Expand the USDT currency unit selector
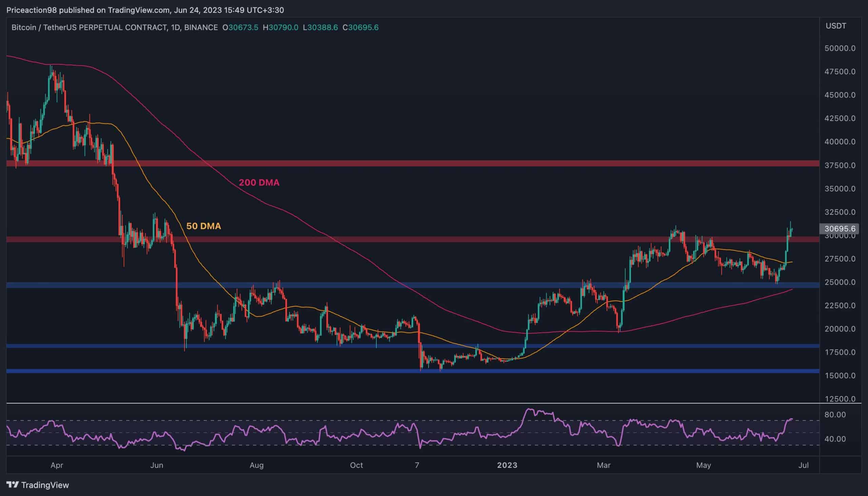 point(835,25)
